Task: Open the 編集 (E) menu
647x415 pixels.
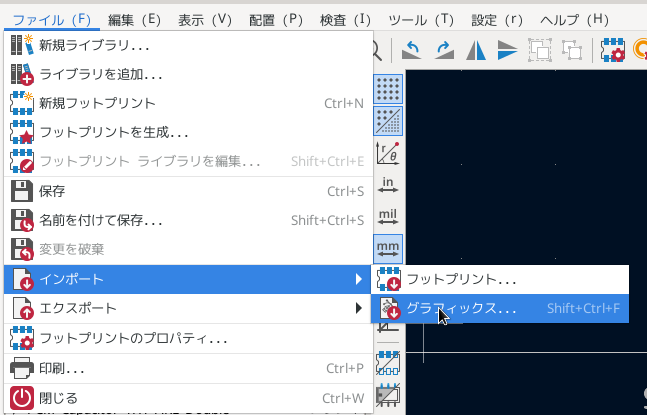Action: point(134,20)
